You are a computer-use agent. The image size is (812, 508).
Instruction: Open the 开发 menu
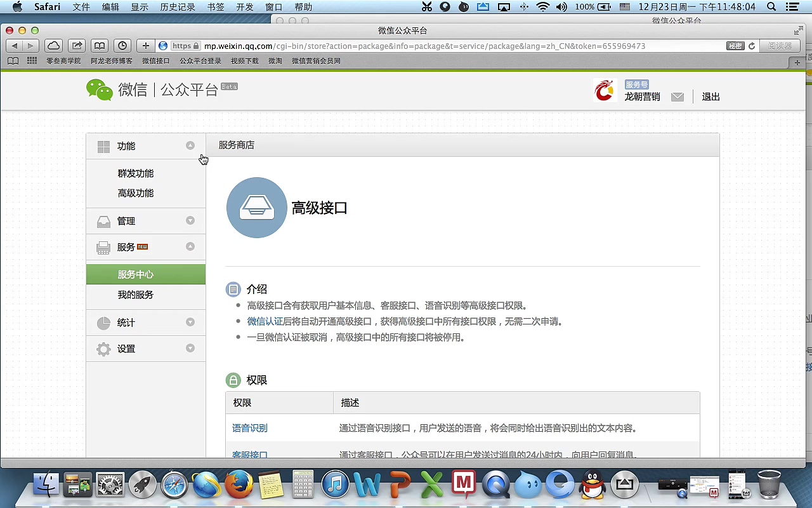(x=245, y=7)
